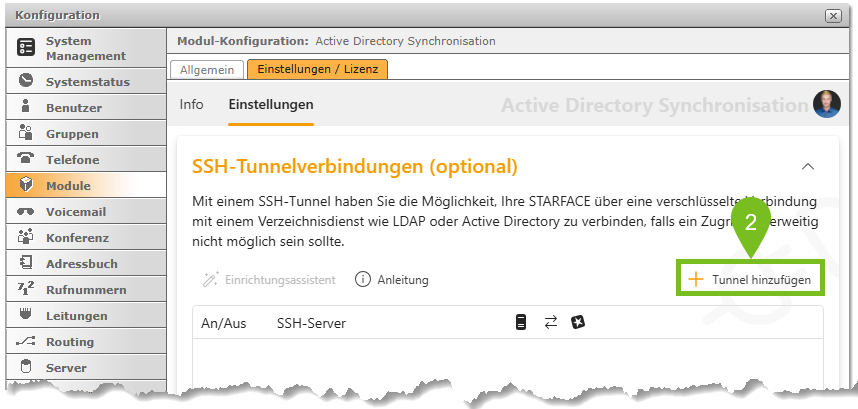This screenshot has width=858, height=409.
Task: Open Adressbuch menu entry
Action: 86,263
